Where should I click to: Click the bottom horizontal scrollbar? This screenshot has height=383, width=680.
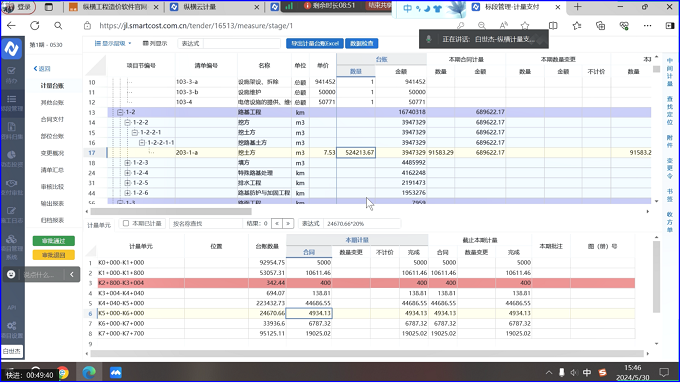click(367, 354)
